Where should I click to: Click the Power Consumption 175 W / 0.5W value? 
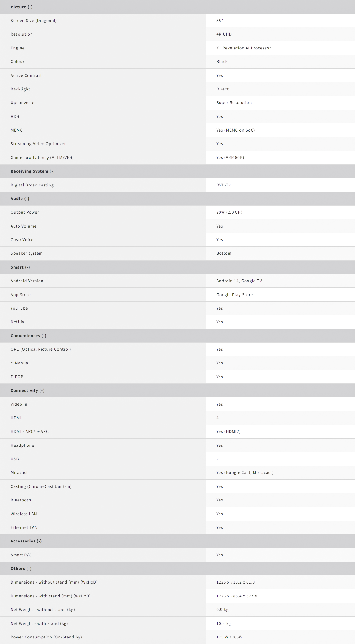[229, 637]
